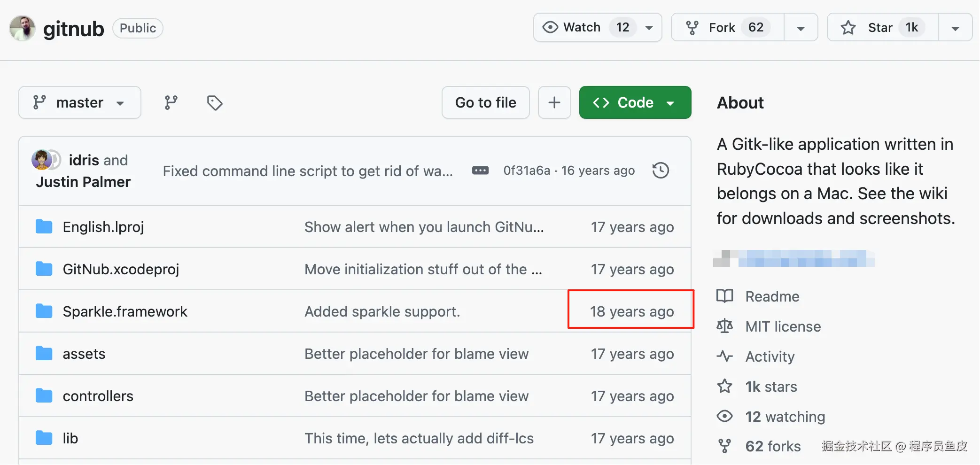This screenshot has height=465, width=980.
Task: Open the green Code dropdown
Action: pos(635,102)
